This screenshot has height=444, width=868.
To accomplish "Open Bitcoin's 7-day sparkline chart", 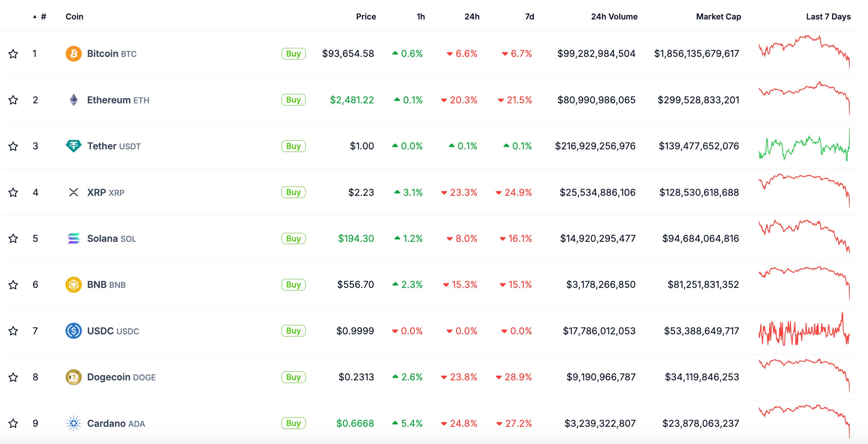I will [804, 52].
